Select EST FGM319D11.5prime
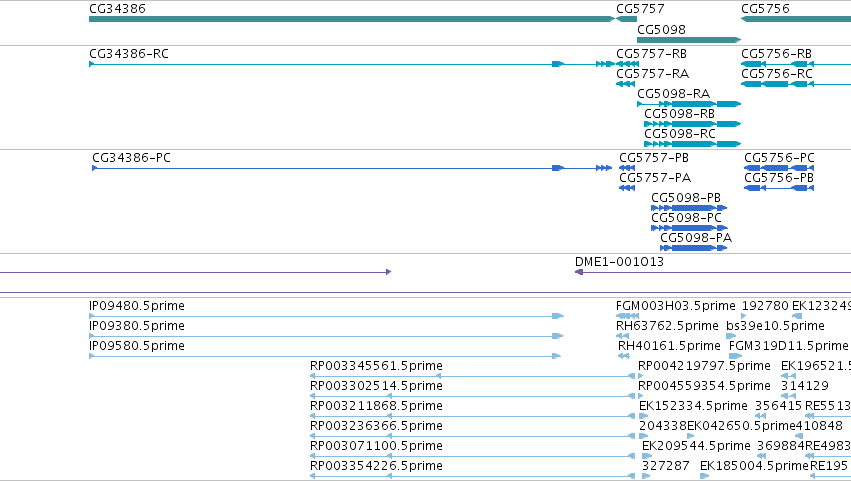 (735, 356)
